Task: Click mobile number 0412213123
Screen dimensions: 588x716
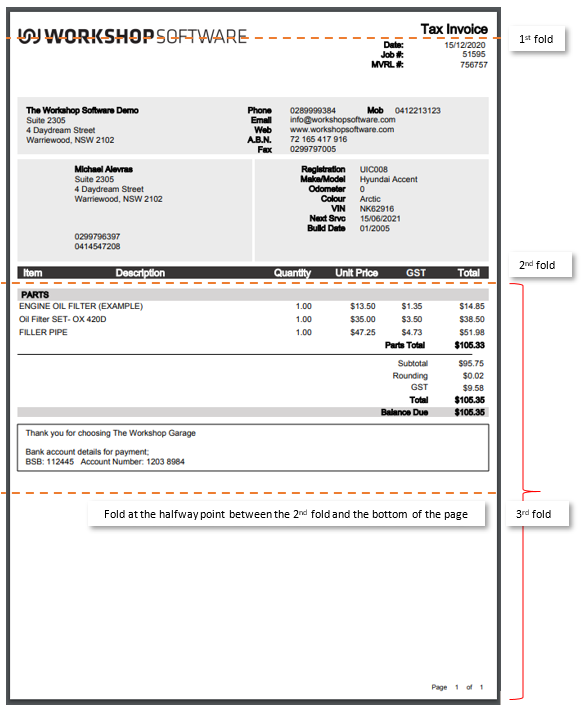Action: [x=418, y=111]
